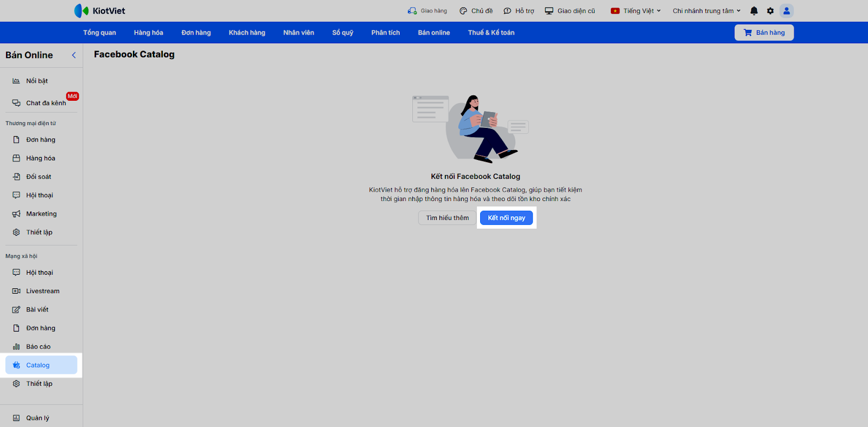868x427 pixels.
Task: Open Livestream in the sidebar
Action: click(41, 291)
